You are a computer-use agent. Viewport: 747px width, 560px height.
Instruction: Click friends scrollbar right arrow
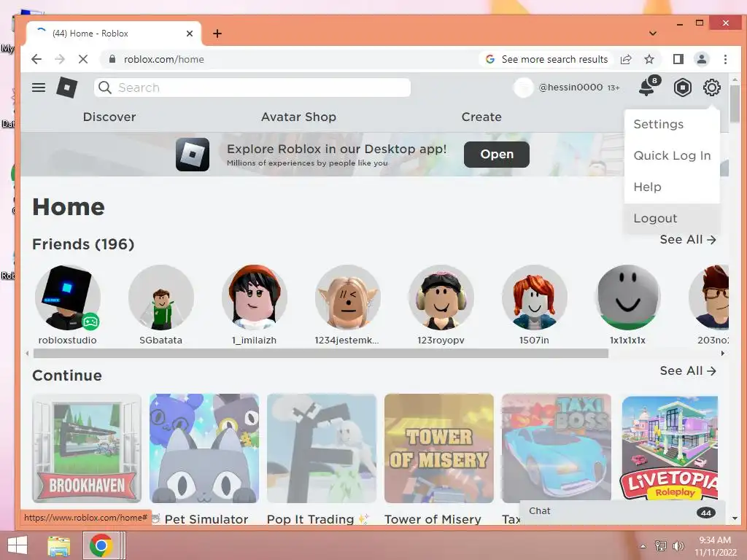coord(723,354)
